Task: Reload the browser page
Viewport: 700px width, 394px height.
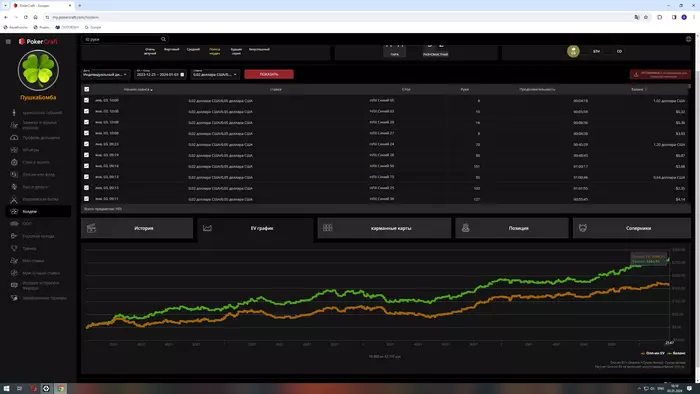Action: pyautogui.click(x=25, y=17)
